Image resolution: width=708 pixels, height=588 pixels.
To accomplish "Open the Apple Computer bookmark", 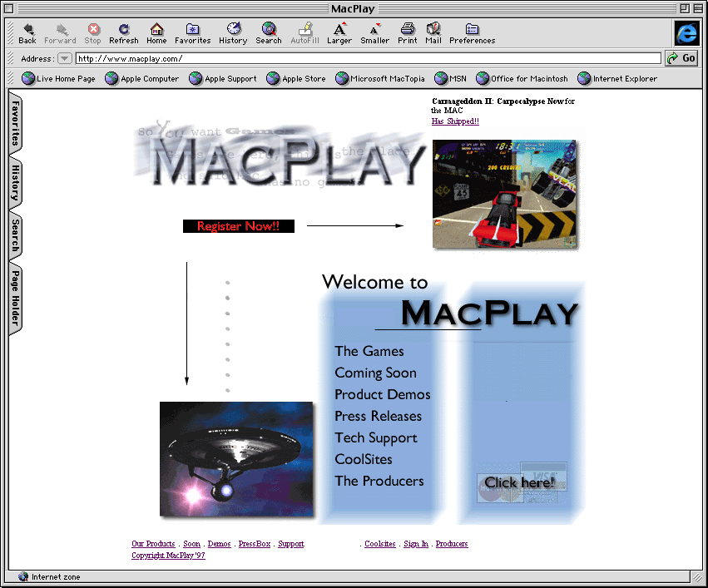I will tap(141, 78).
